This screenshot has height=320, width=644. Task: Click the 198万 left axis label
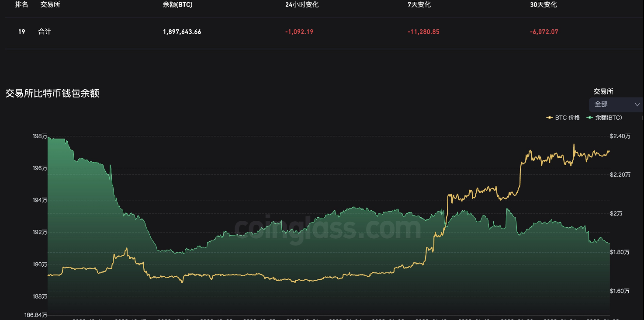point(40,136)
